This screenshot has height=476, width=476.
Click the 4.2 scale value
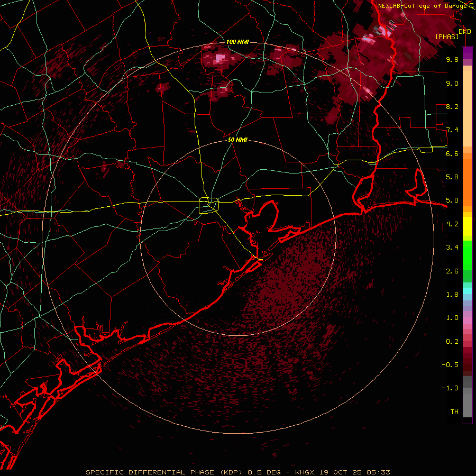point(452,224)
